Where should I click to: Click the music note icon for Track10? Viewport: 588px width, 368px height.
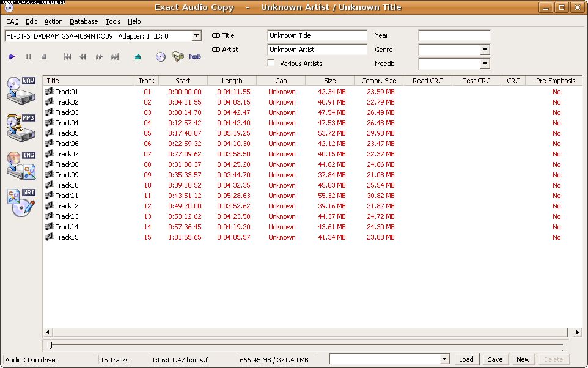pyautogui.click(x=50, y=185)
